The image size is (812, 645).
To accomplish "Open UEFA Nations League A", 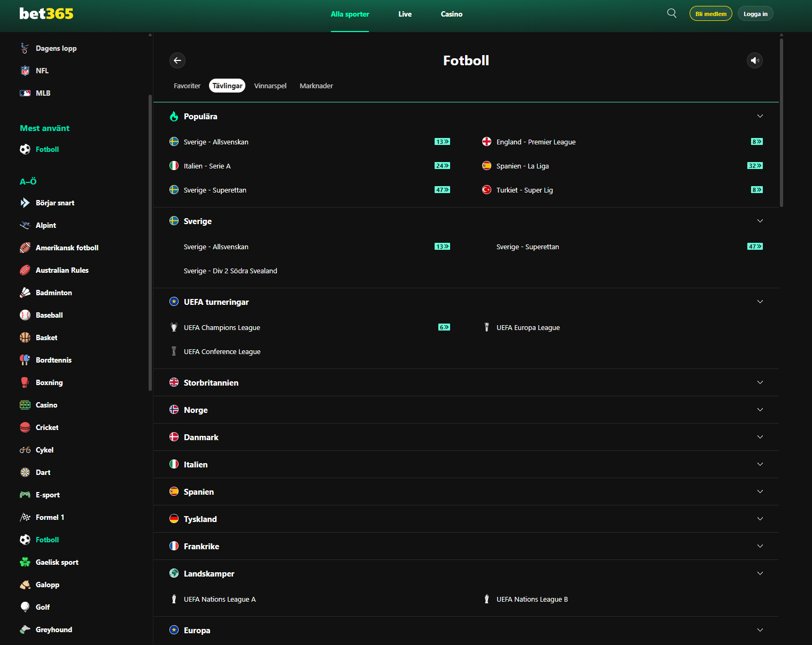I will (220, 599).
